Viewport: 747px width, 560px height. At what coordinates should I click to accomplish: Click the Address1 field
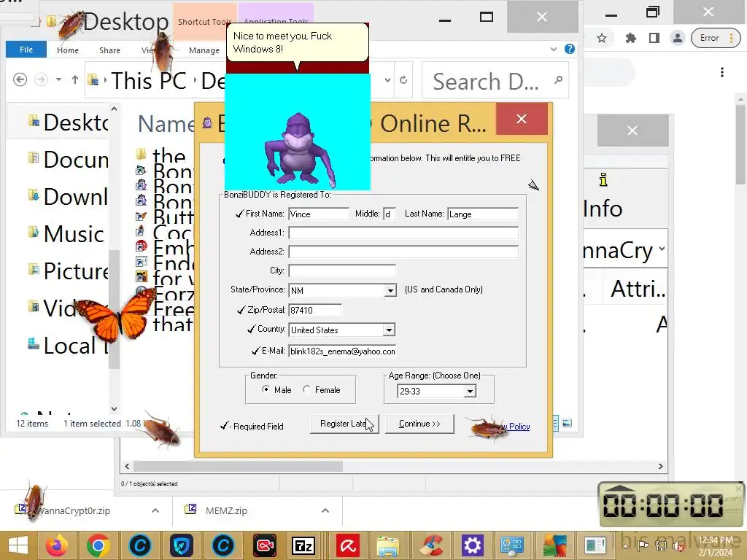pos(403,233)
